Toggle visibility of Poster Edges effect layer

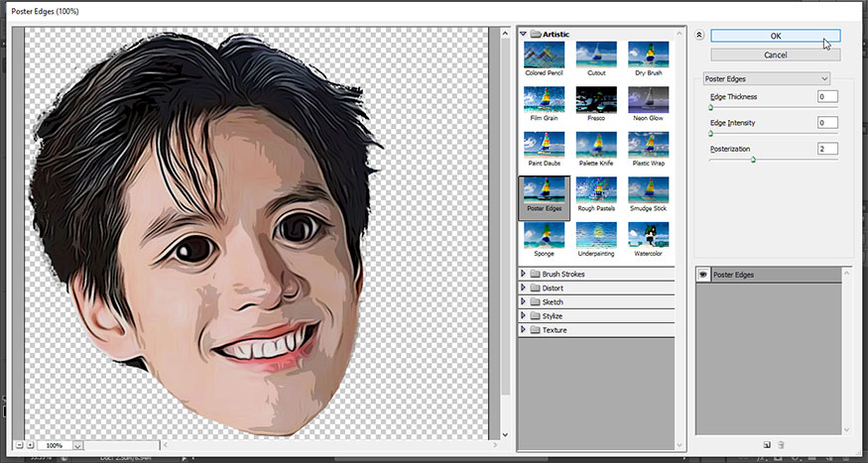[703, 275]
